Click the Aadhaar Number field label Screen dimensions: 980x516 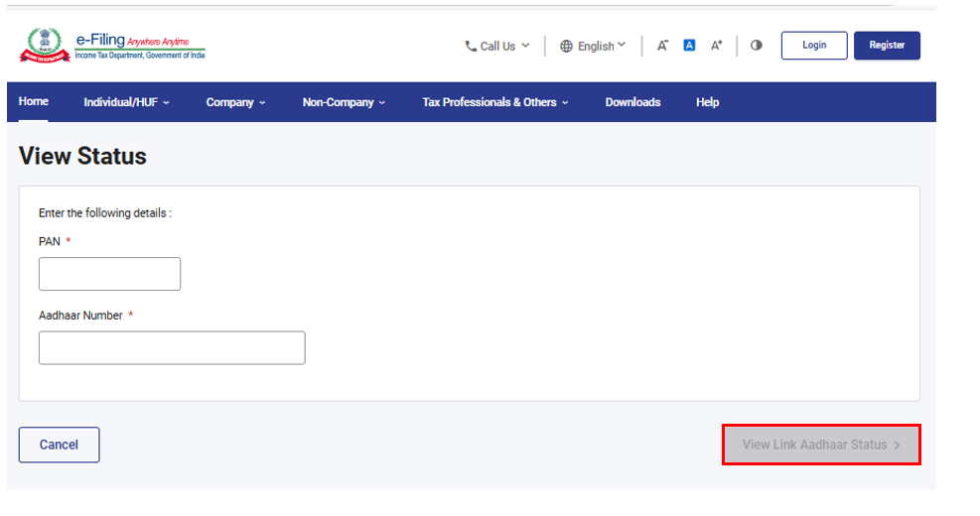[x=80, y=316]
